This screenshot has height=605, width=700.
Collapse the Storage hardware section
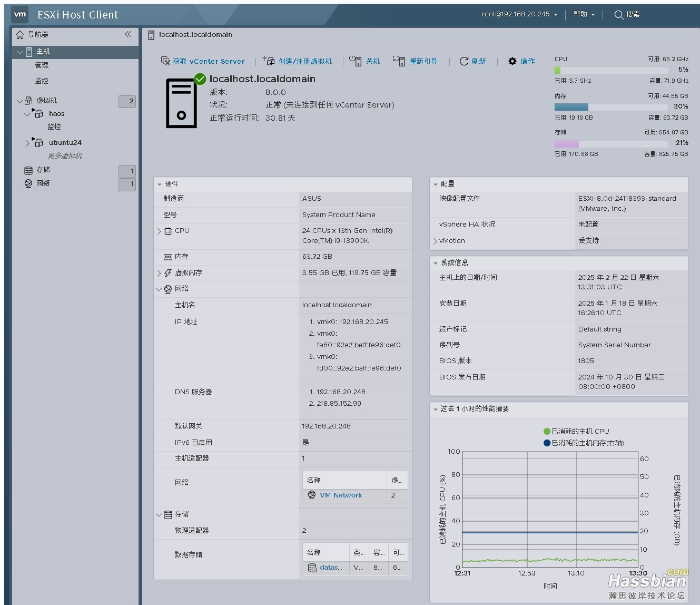click(159, 514)
